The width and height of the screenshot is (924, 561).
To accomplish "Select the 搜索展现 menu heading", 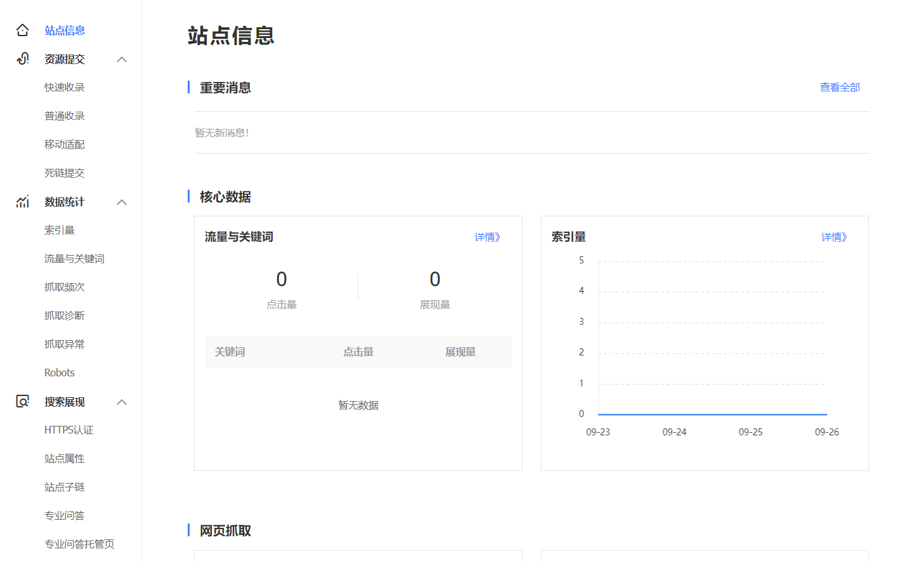I will tap(65, 402).
